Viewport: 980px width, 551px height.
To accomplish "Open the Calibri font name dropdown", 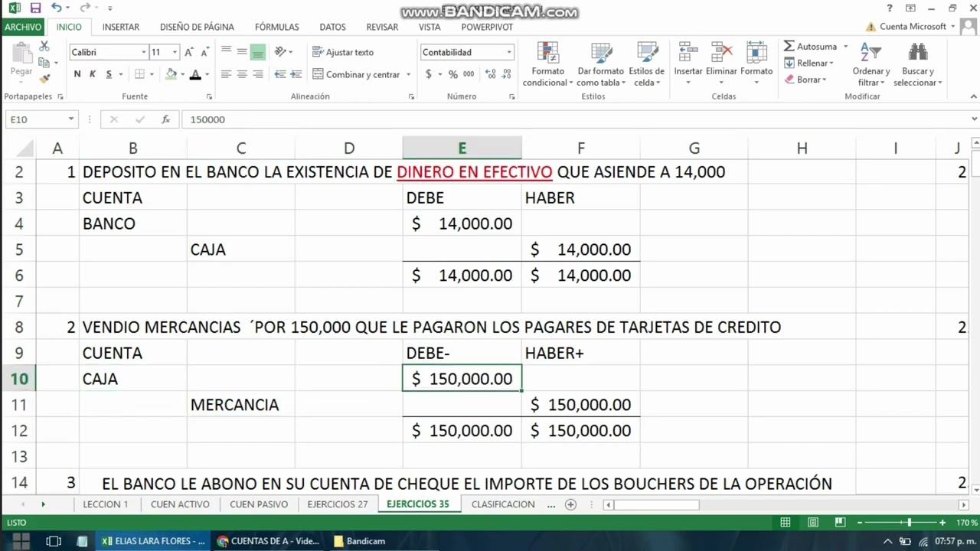I will coord(144,52).
